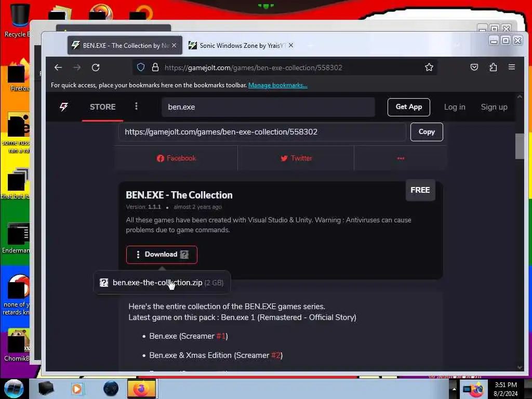Click the black box taskbar icon
This screenshot has width=532, height=399.
(46, 389)
